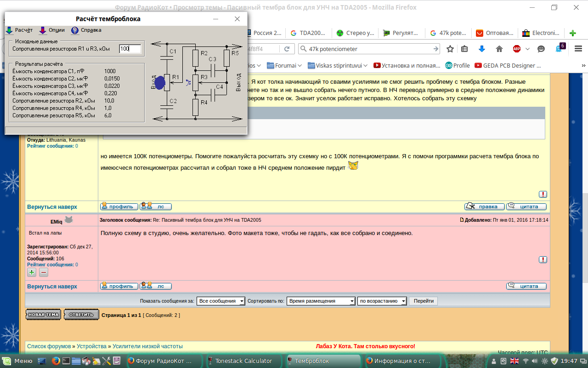The image size is (588, 368).
Task: Reload the page with refresh icon
Action: point(287,49)
